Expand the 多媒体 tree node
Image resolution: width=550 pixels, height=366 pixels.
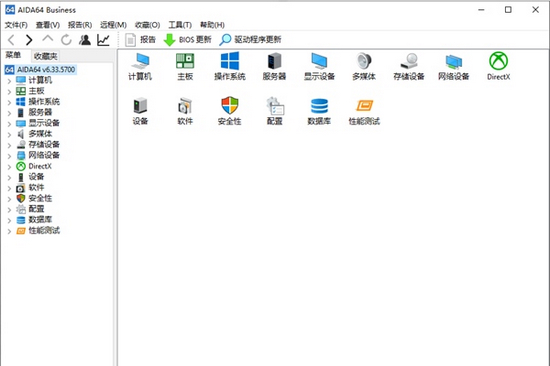9,135
